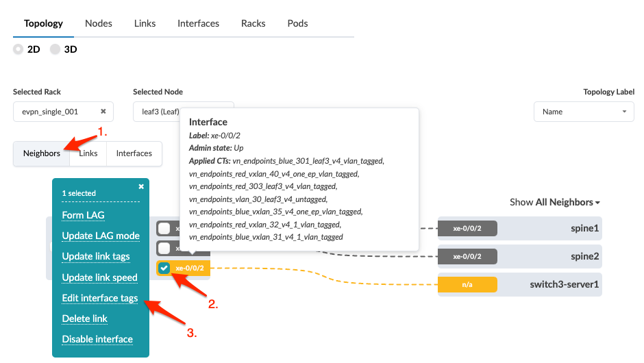Expand the Show All Neighbors dropdown
The height and width of the screenshot is (363, 644).
(x=555, y=202)
